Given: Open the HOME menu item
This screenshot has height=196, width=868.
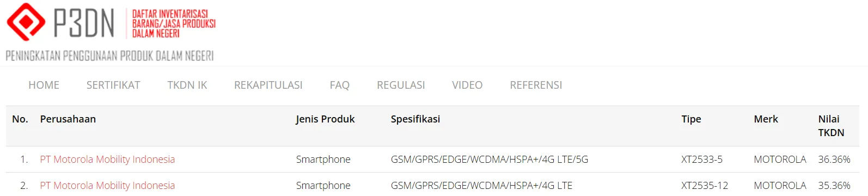Looking at the screenshot, I should pos(44,85).
